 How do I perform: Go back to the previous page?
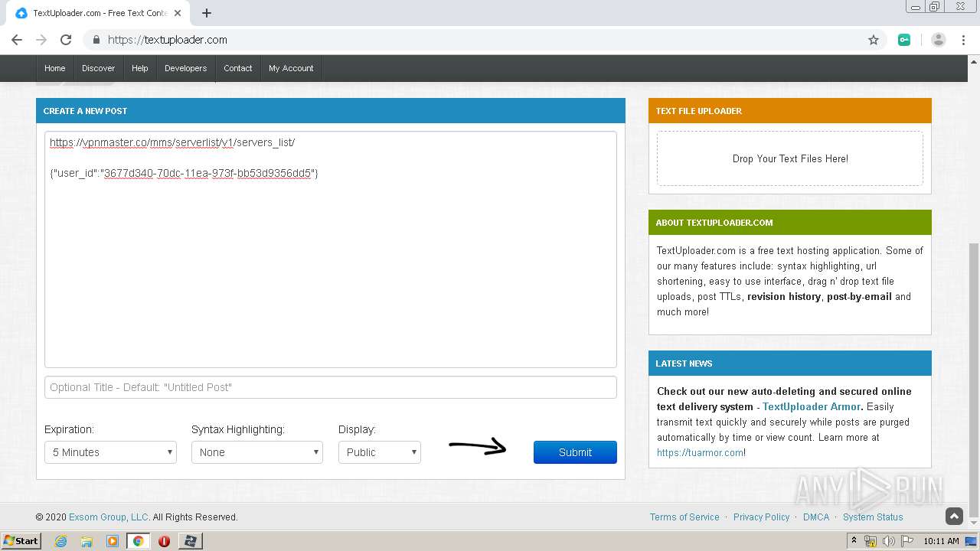[17, 40]
